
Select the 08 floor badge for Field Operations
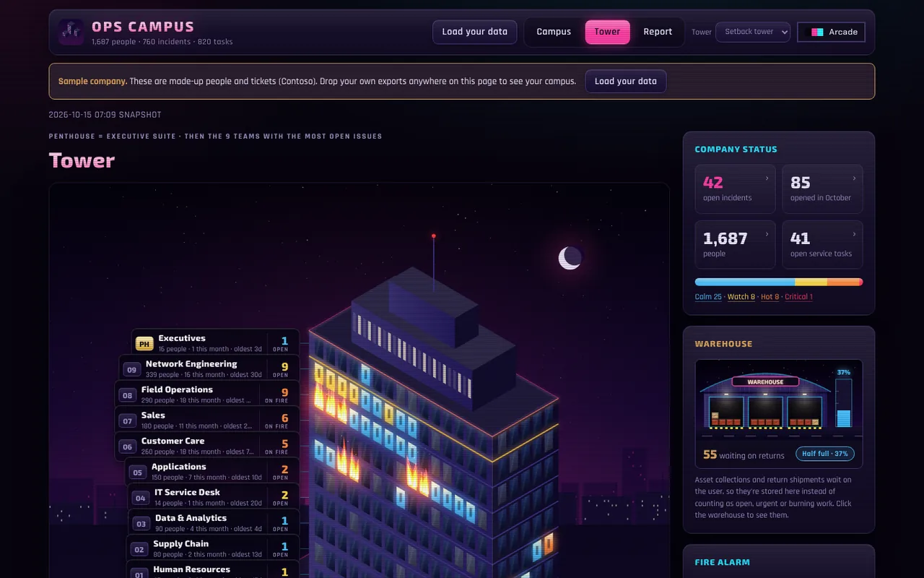point(127,395)
